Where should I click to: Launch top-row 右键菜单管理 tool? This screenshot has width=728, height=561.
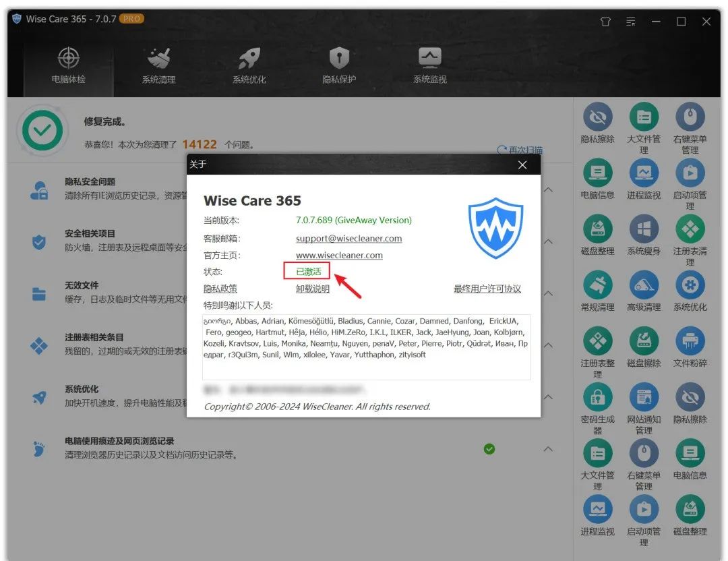(690, 128)
